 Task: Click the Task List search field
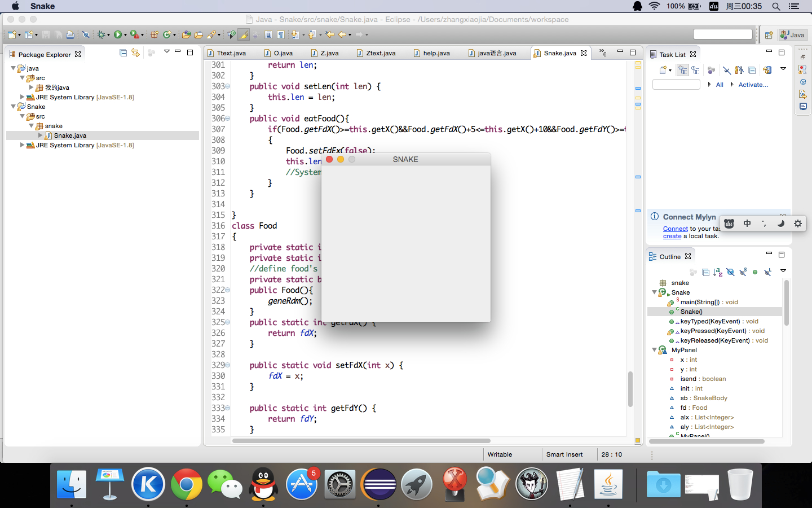click(x=676, y=85)
